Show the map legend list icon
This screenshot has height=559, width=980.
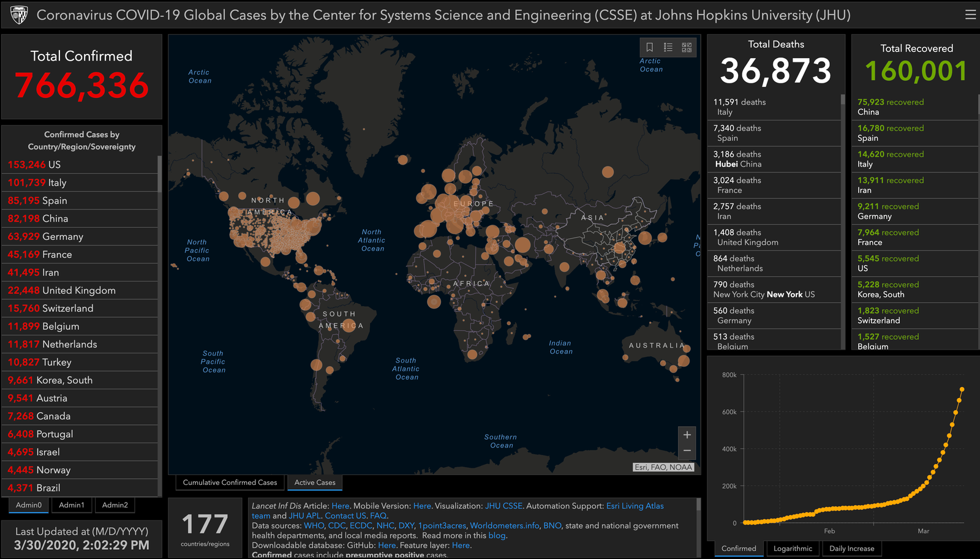click(x=668, y=47)
